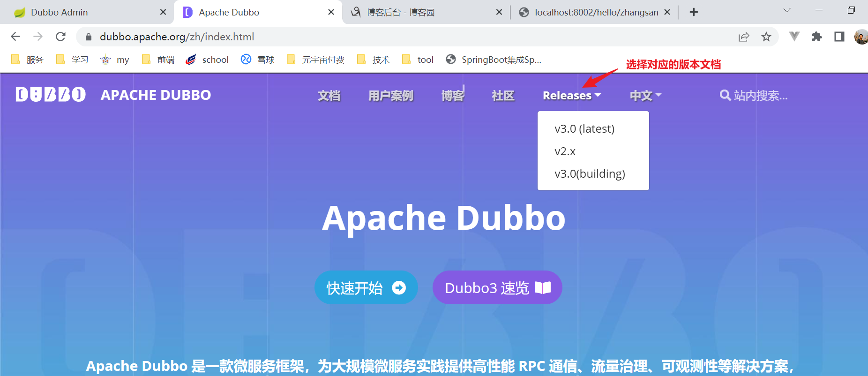Close the localhost:8002 tab
Viewport: 868px width, 376px height.
pos(667,12)
